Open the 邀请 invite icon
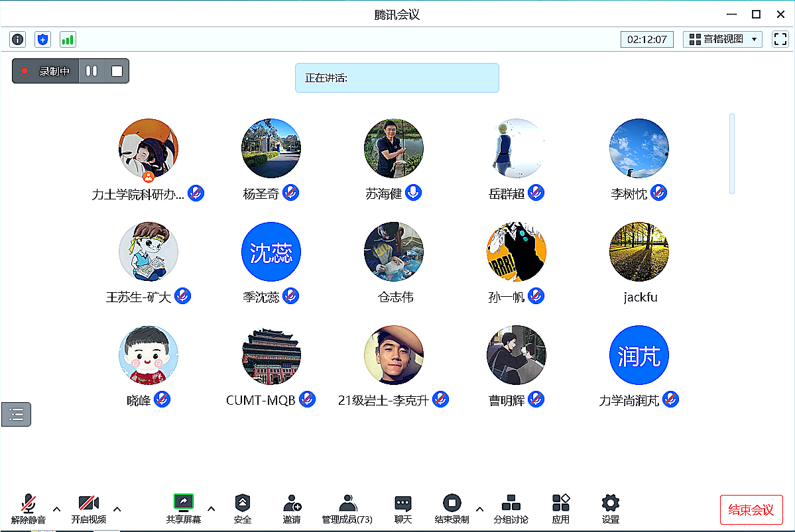795x532 pixels. 292,509
